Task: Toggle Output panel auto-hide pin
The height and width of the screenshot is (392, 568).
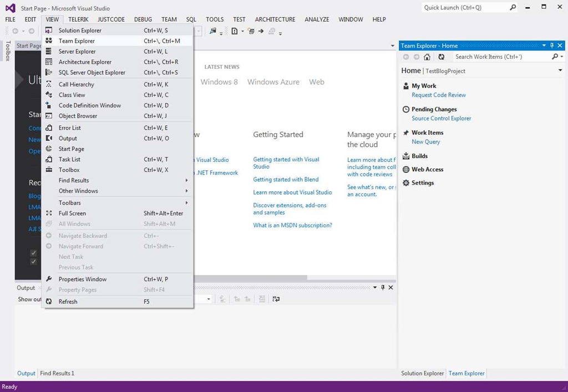Action: (x=383, y=287)
